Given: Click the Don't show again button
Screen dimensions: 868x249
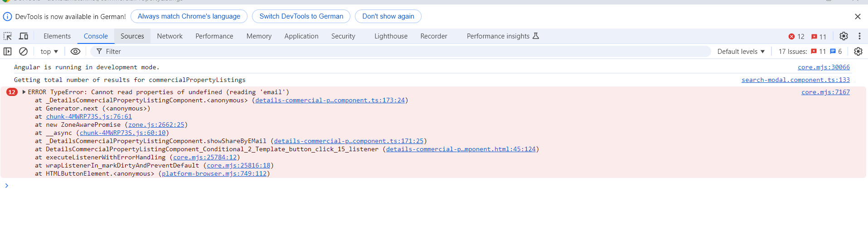Looking at the screenshot, I should coord(388,16).
